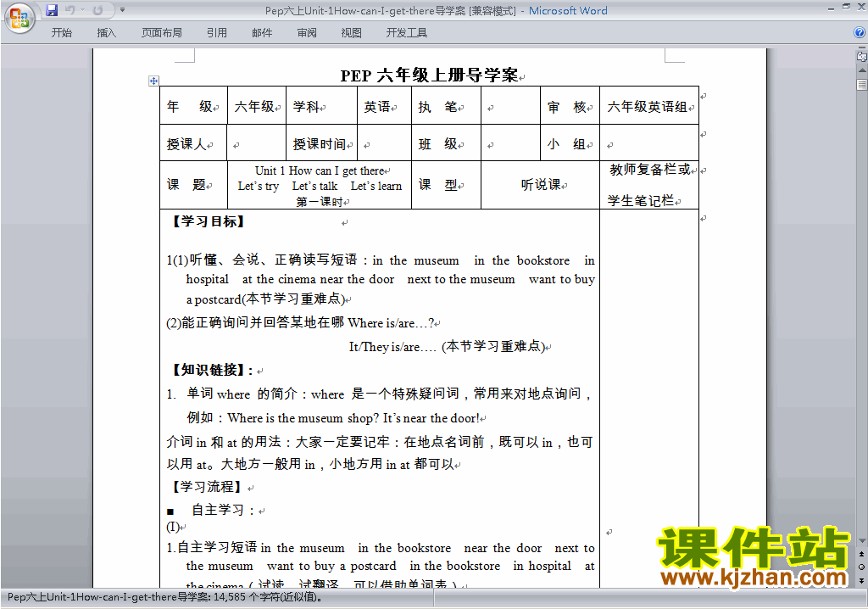Click the table move handle icon
Screen dimensions: 868x609
(153, 81)
